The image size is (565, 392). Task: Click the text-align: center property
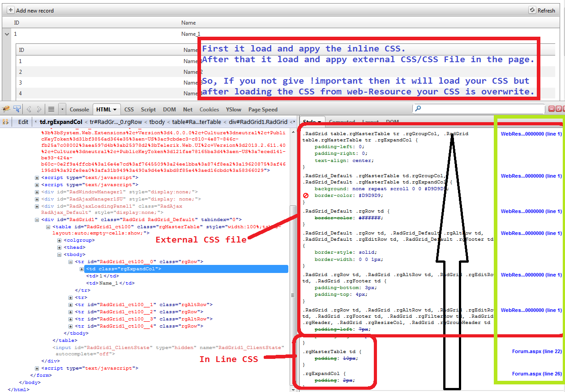(x=344, y=160)
